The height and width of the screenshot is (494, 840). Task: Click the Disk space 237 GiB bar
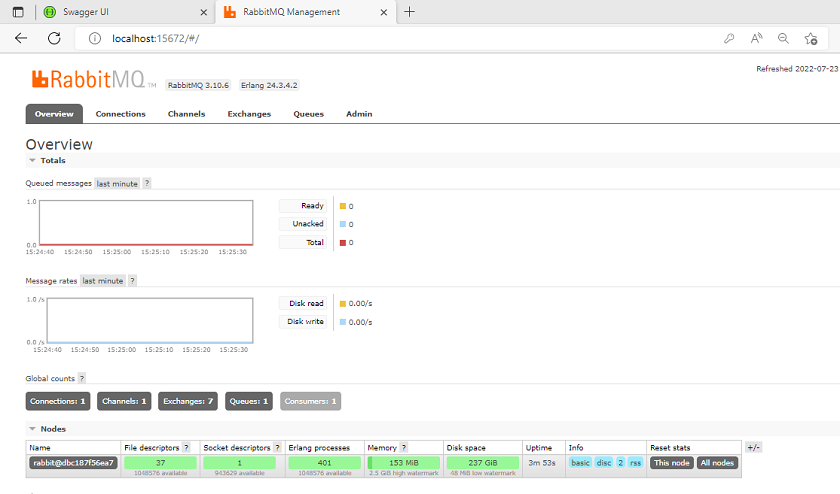click(483, 462)
